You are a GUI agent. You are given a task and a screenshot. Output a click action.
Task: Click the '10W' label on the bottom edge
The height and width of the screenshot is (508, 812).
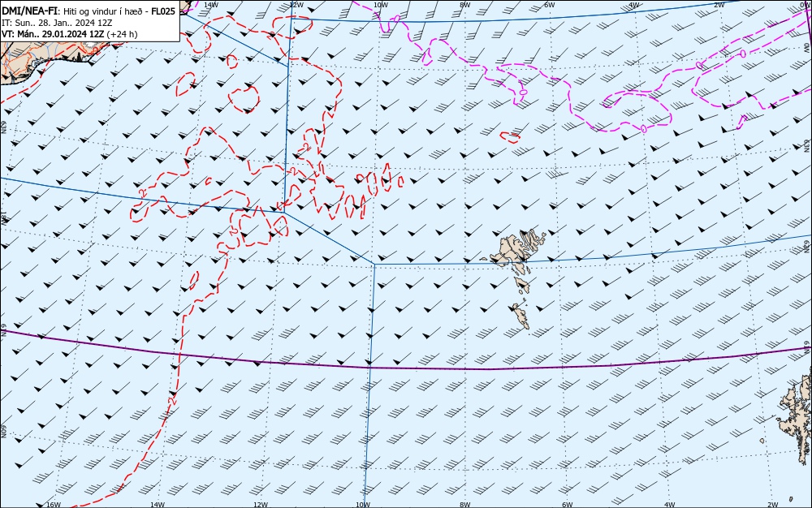point(364,505)
